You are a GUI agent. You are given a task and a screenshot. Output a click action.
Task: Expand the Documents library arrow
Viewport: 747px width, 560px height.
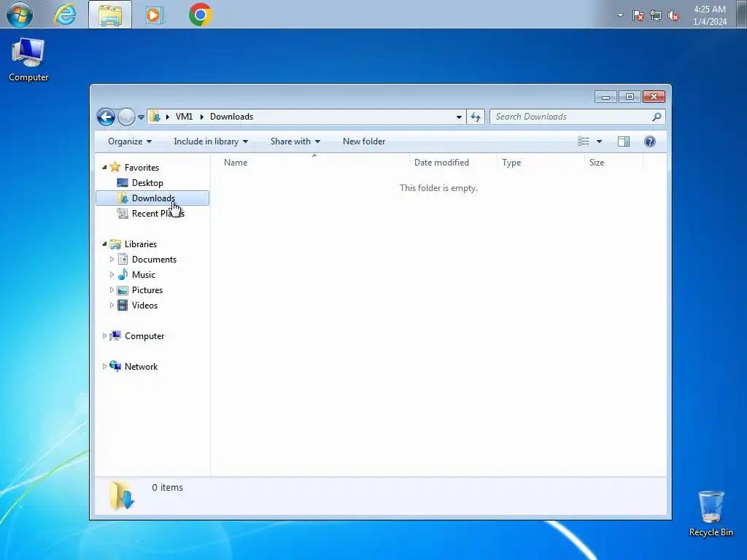point(112,260)
